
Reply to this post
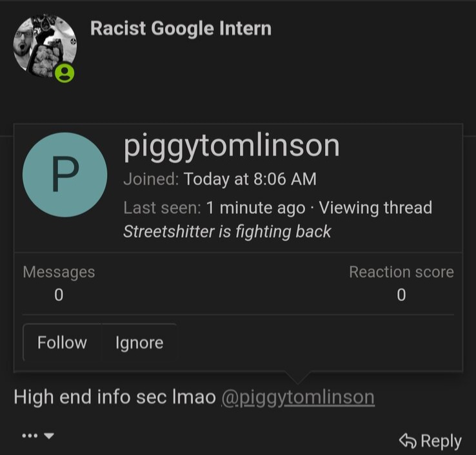pyautogui.click(x=430, y=441)
